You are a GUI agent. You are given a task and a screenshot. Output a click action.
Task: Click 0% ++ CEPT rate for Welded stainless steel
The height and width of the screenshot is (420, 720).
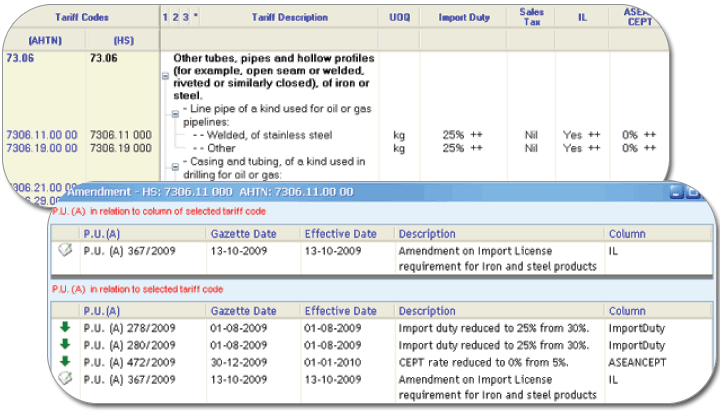click(639, 135)
